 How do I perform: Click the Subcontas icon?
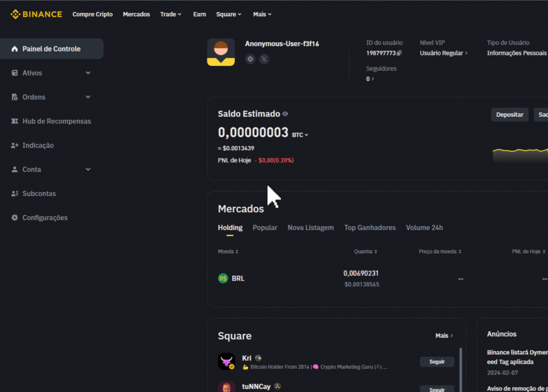point(15,194)
